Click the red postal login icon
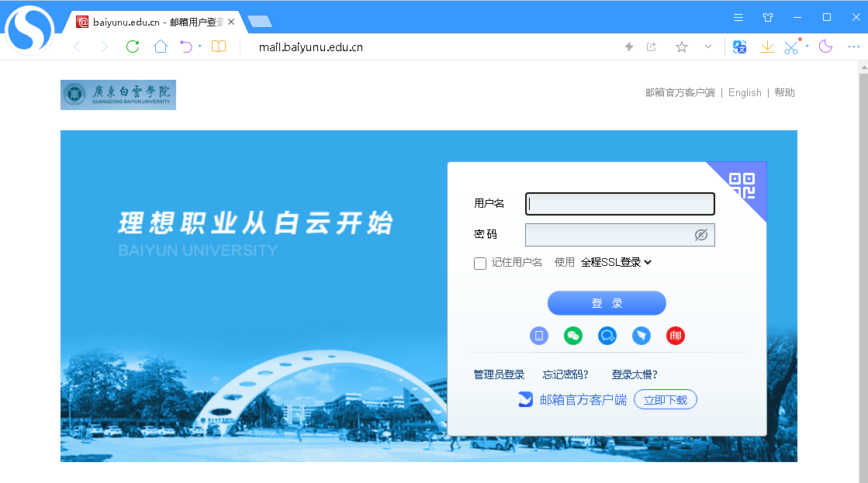The image size is (868, 483). 676,336
